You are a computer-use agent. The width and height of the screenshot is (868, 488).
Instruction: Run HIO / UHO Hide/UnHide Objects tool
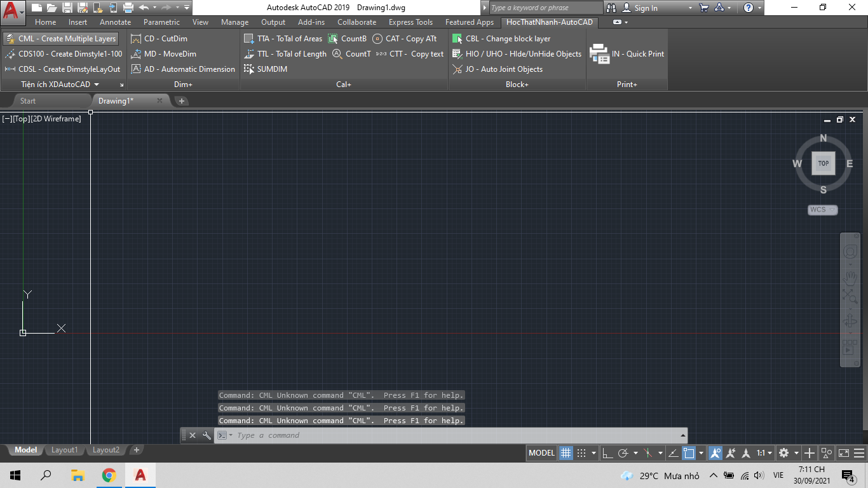click(x=517, y=54)
